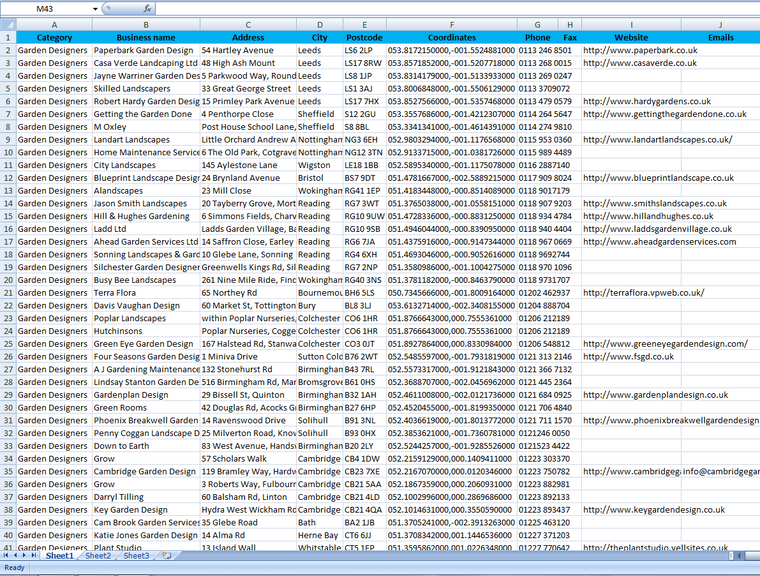Open the greeneyegardendesign.com link
This screenshot has width=760, height=576.
pyautogui.click(x=665, y=344)
